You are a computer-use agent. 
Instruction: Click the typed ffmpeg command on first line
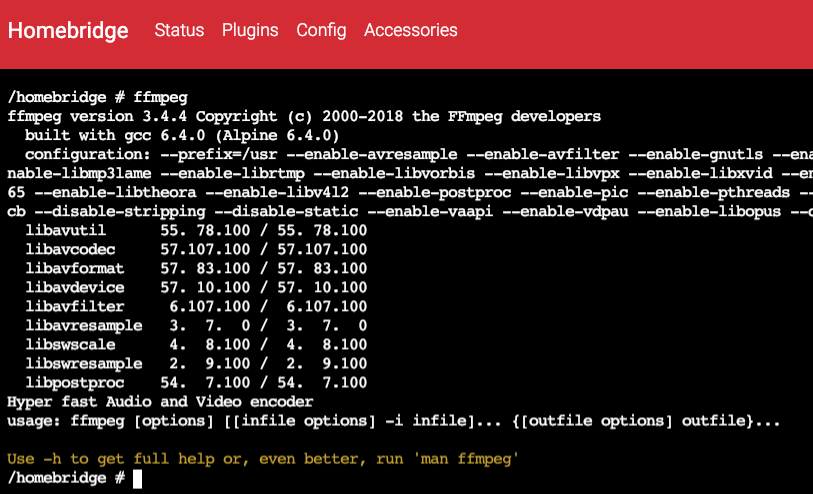tap(160, 97)
